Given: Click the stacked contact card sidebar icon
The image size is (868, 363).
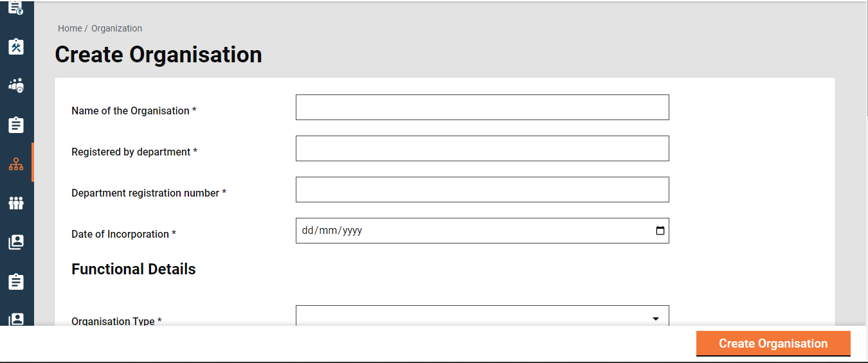Looking at the screenshot, I should click(16, 242).
